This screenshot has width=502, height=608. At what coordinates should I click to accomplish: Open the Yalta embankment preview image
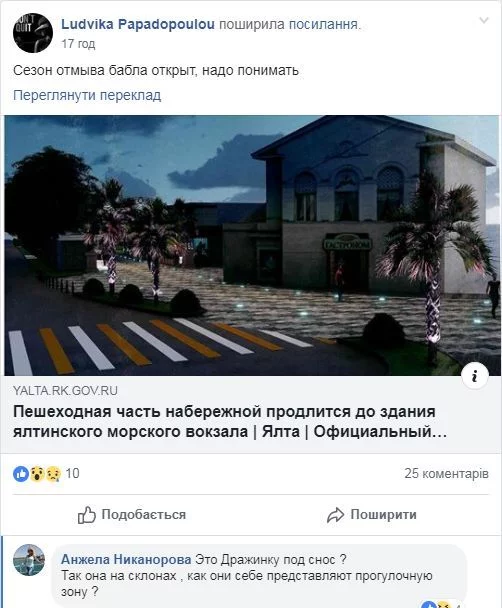(x=252, y=245)
